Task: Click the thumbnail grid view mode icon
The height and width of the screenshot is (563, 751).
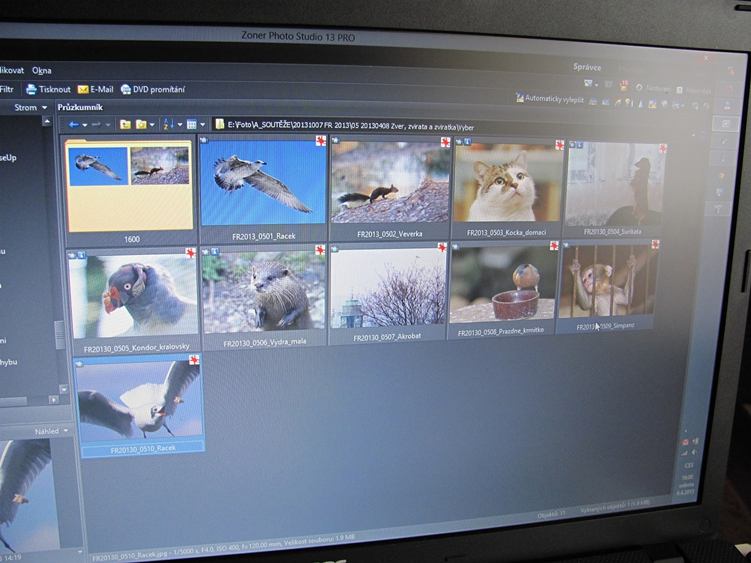Action: 192,125
